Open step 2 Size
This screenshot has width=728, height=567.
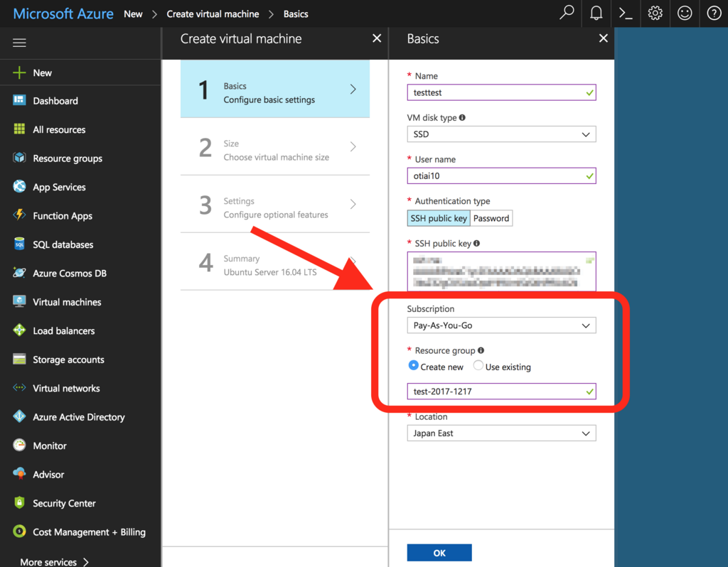(x=275, y=147)
